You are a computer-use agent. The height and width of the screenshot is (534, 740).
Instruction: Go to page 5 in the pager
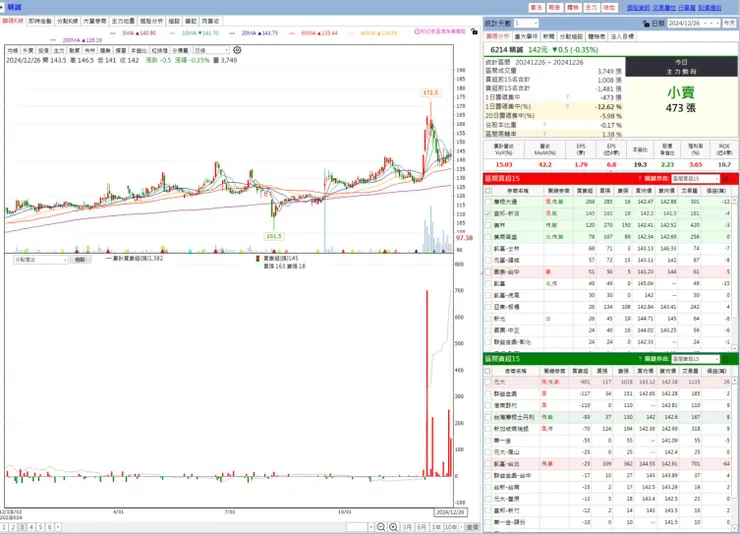point(41,527)
